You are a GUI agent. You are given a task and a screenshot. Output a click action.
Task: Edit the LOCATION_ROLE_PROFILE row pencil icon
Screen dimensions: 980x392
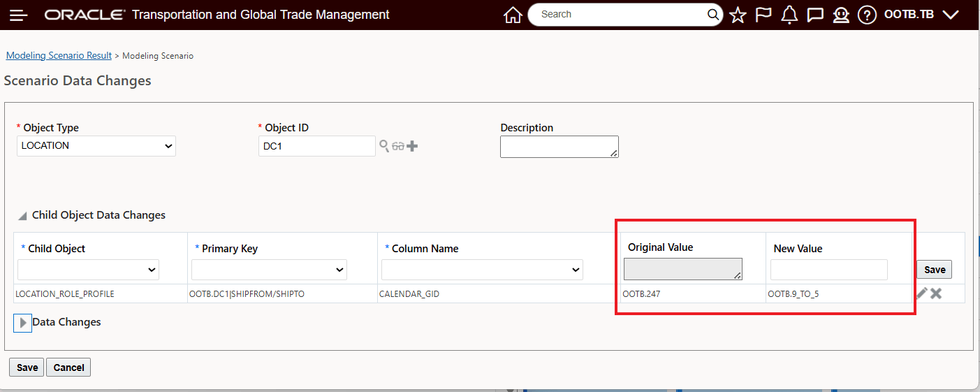(922, 293)
